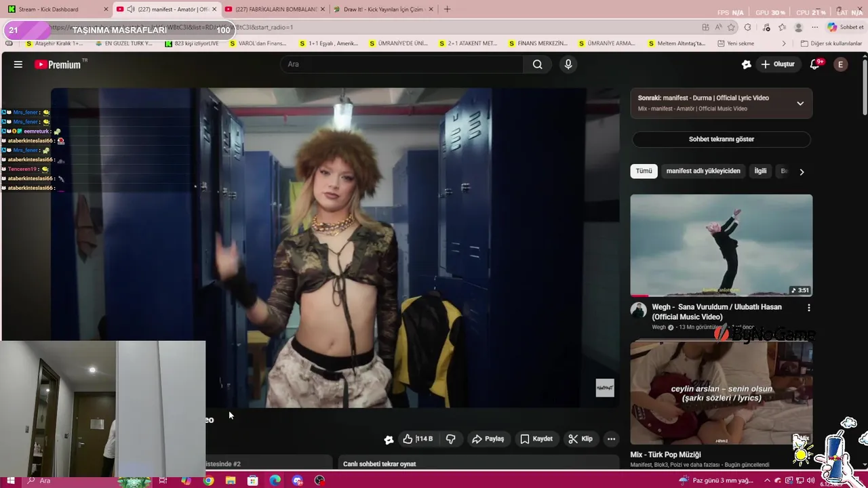Add page to favorites star icon

click(731, 27)
